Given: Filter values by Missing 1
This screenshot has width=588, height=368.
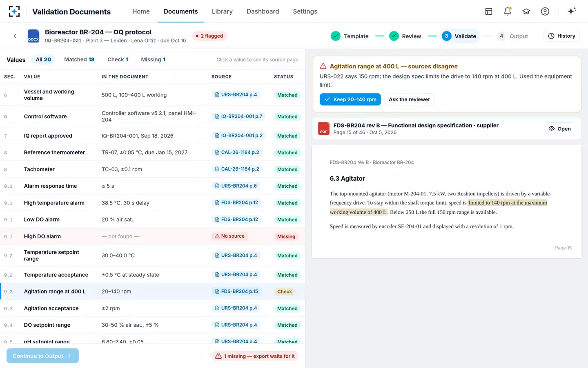Looking at the screenshot, I should coord(153,59).
